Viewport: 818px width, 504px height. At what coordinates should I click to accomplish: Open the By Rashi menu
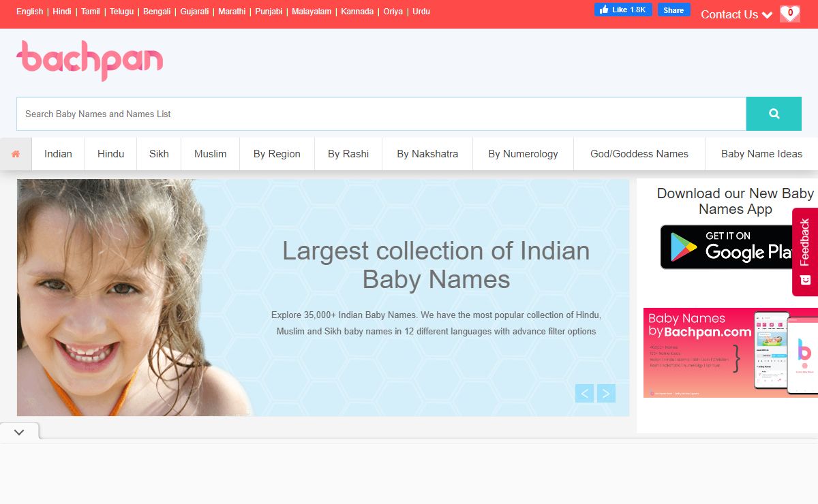point(348,154)
